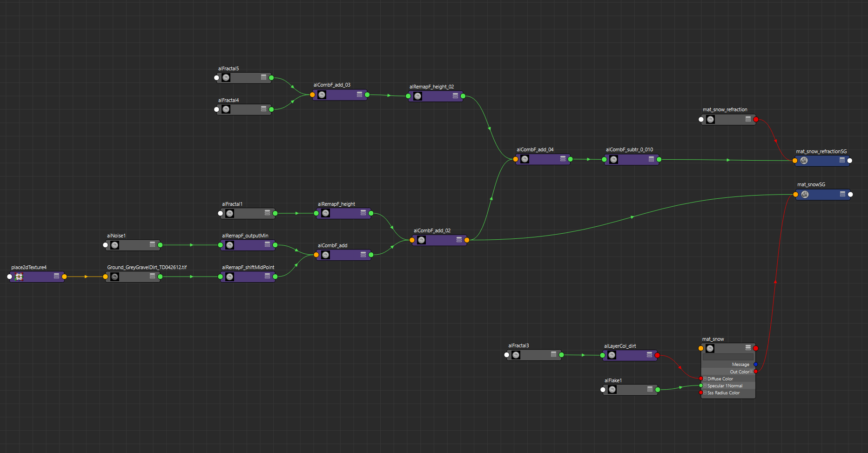This screenshot has width=868, height=453.
Task: Click the alRemapF_outputMin node swatch icon
Action: click(230, 245)
